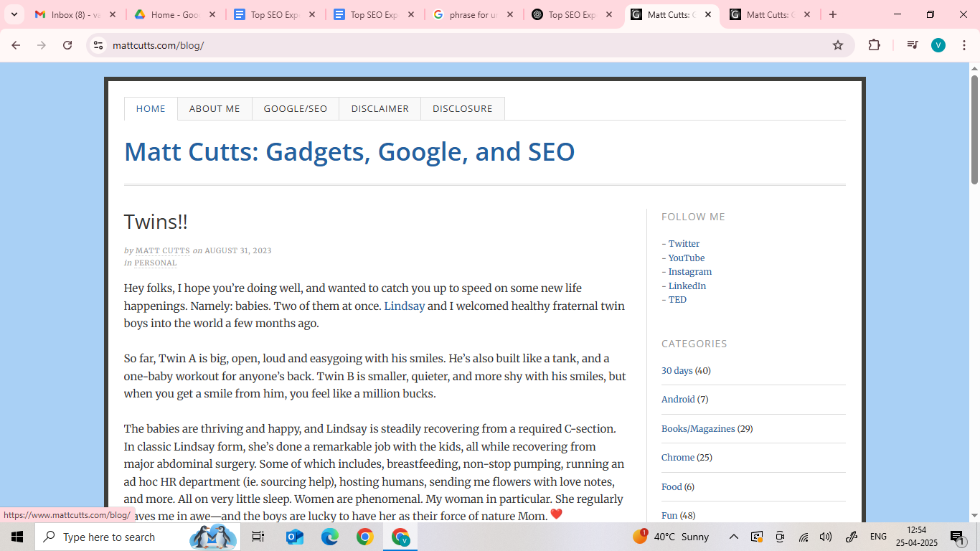Click the 'Type here to search' taskbar box
The width and height of the screenshot is (980, 551).
tap(137, 537)
